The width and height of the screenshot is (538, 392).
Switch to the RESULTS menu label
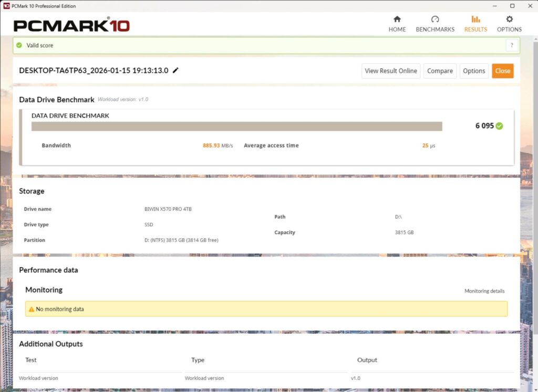point(475,29)
